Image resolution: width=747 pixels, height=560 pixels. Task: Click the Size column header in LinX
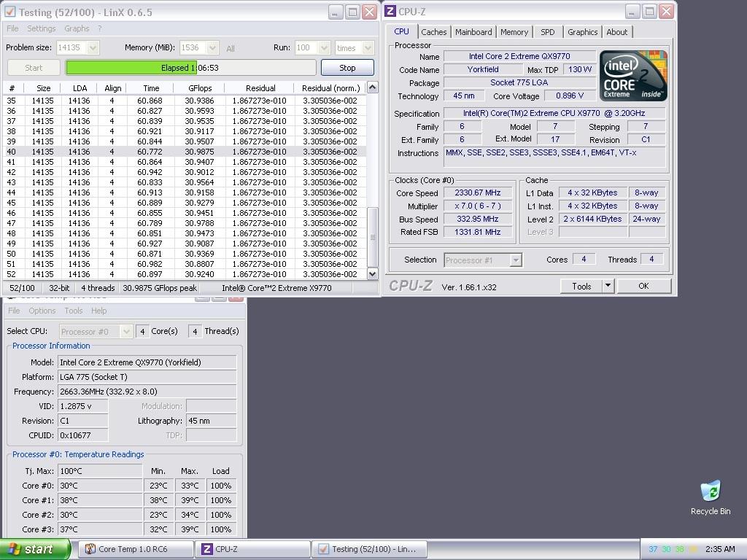tap(43, 88)
